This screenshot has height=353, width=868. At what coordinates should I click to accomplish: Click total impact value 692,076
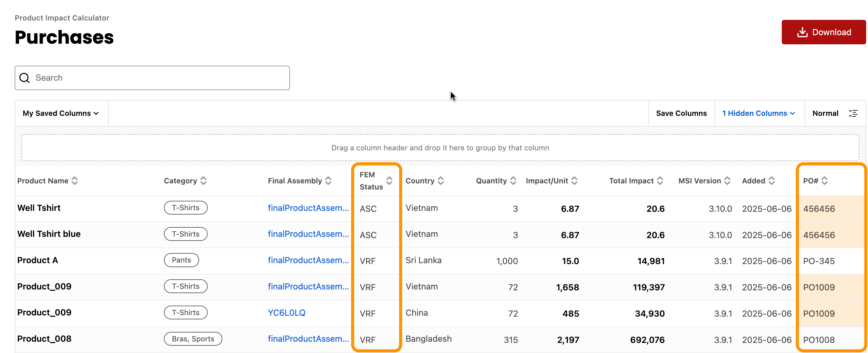coord(647,340)
